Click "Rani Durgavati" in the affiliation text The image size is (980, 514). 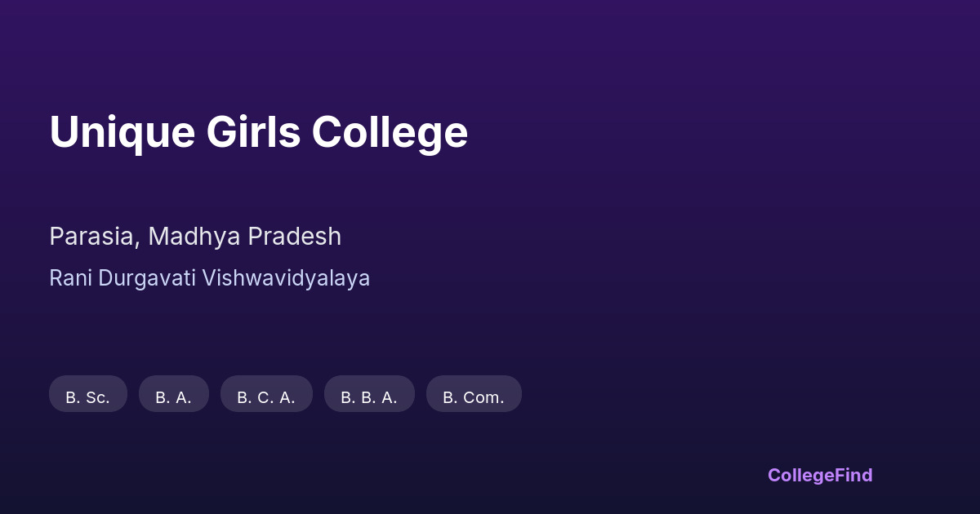coord(122,278)
